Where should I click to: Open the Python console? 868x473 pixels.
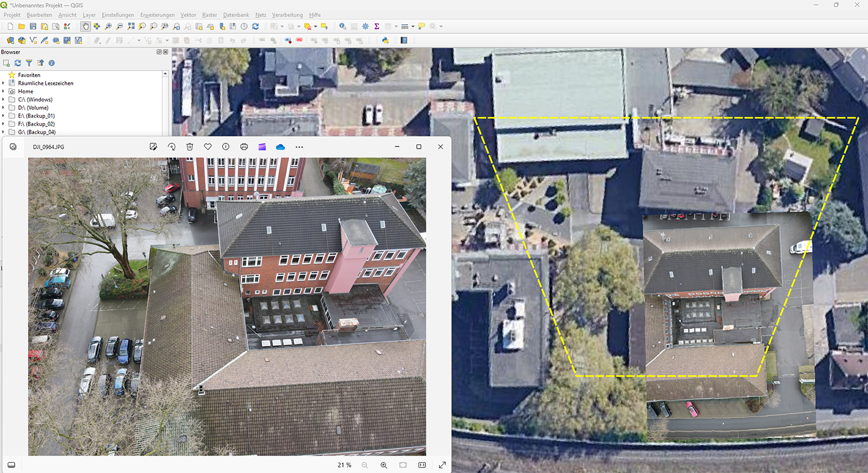pos(385,40)
